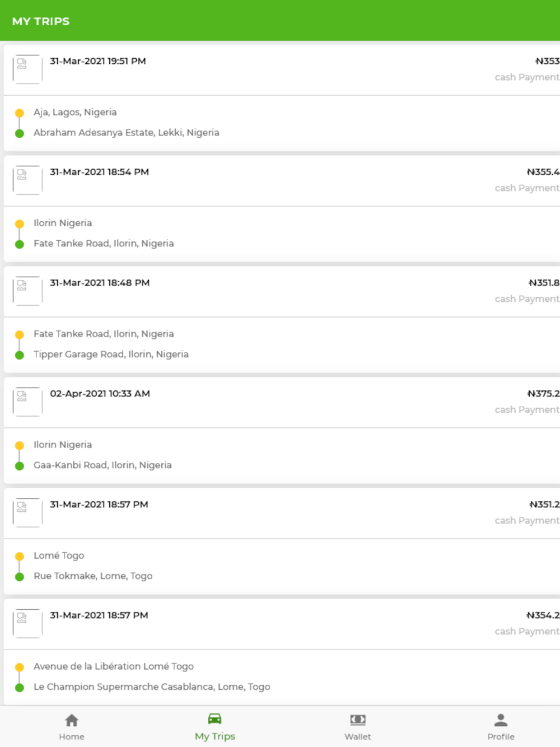Open trip to Abraham Adesanya Estate, Lekki

(x=127, y=133)
